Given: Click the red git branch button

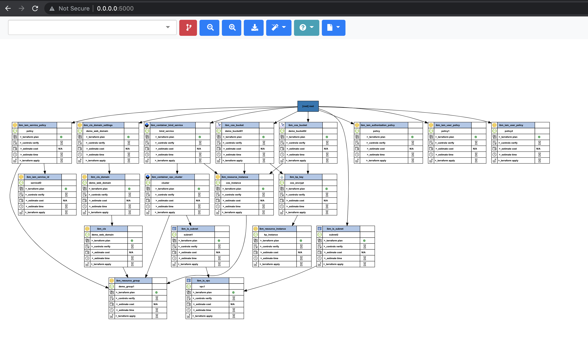Looking at the screenshot, I should (188, 28).
